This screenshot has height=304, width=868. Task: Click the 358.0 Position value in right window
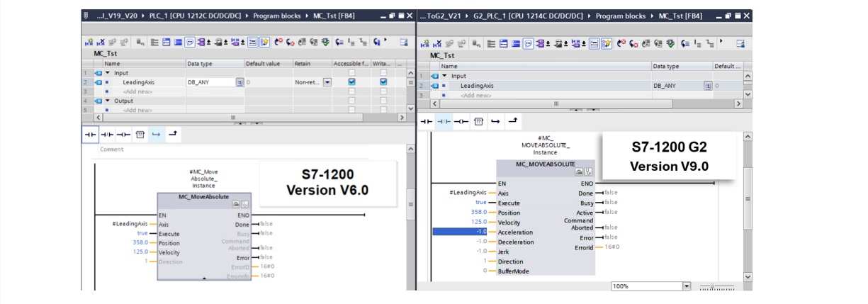point(479,212)
